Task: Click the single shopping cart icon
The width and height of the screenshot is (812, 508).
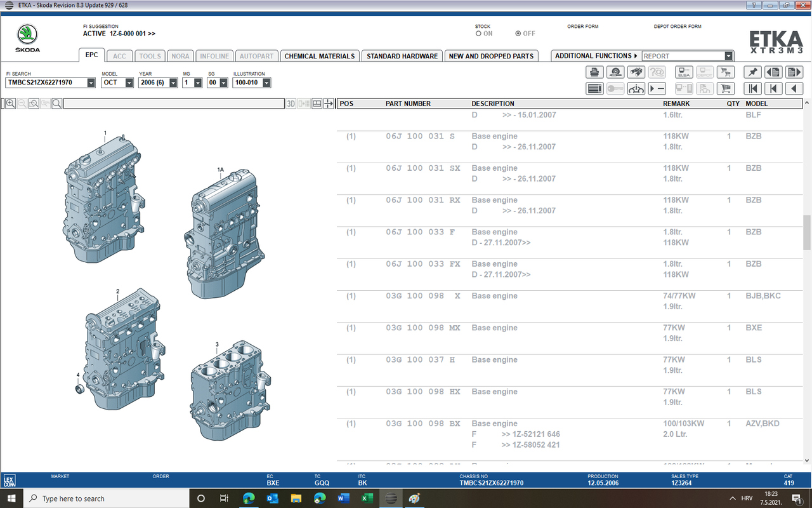Action: click(726, 89)
